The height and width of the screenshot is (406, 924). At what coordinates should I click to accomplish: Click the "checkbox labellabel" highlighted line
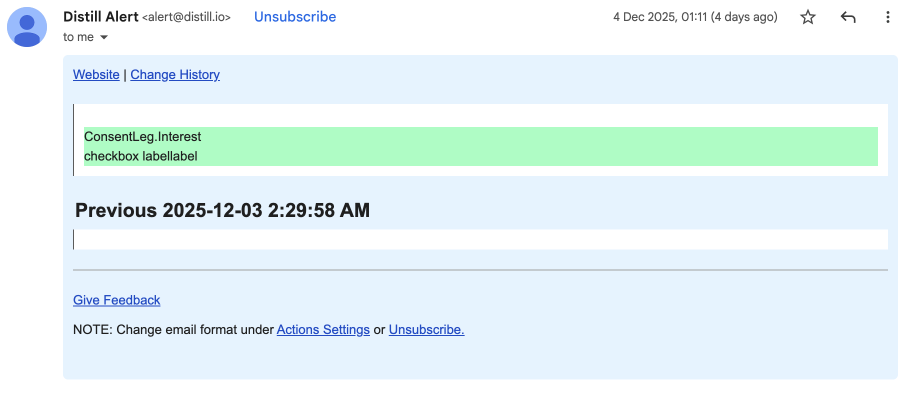coord(141,156)
